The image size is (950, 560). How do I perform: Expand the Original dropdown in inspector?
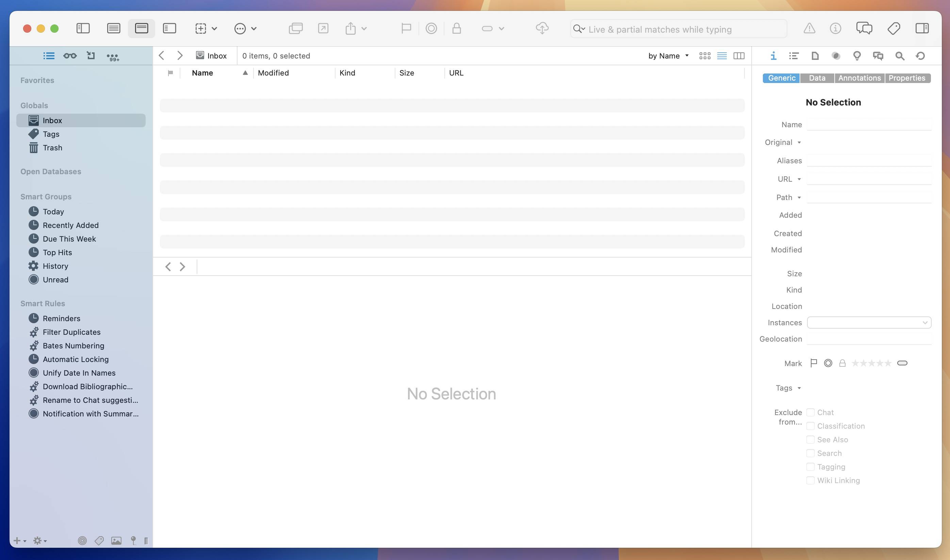pyautogui.click(x=783, y=142)
